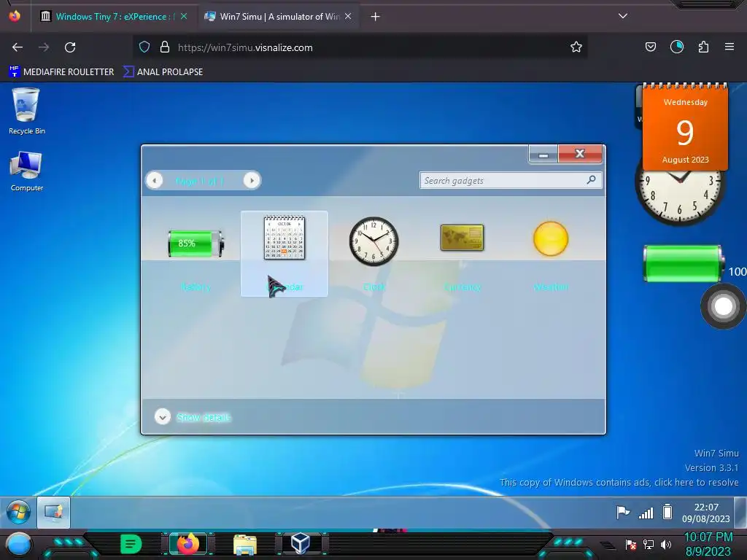Minimize the gadgets window
The image size is (747, 560).
coord(543,155)
